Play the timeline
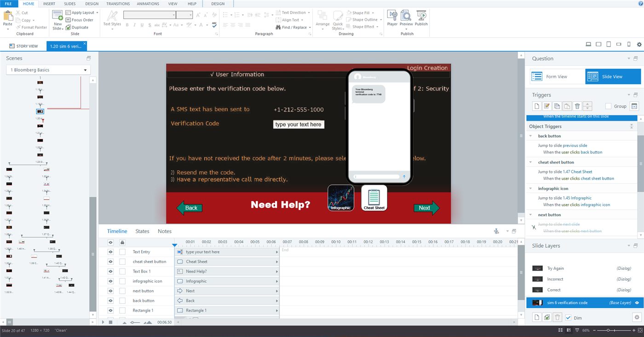The image size is (644, 337). click(103, 322)
